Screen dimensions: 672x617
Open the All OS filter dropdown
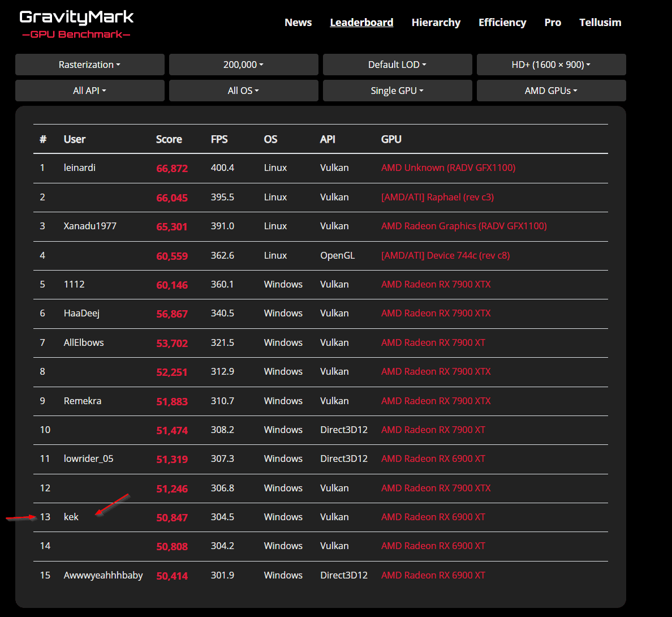pyautogui.click(x=243, y=91)
